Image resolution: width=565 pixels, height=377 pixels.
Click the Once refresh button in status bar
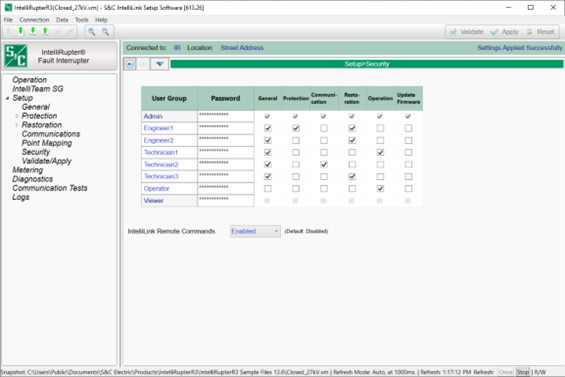[506, 372]
